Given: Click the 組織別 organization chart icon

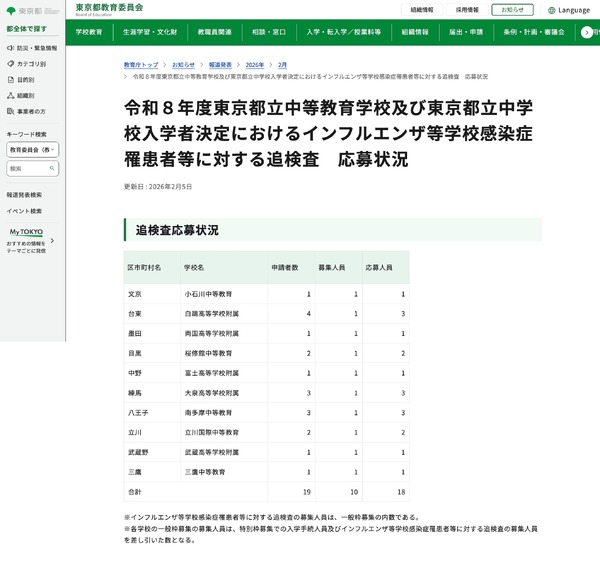Looking at the screenshot, I should (x=10, y=95).
